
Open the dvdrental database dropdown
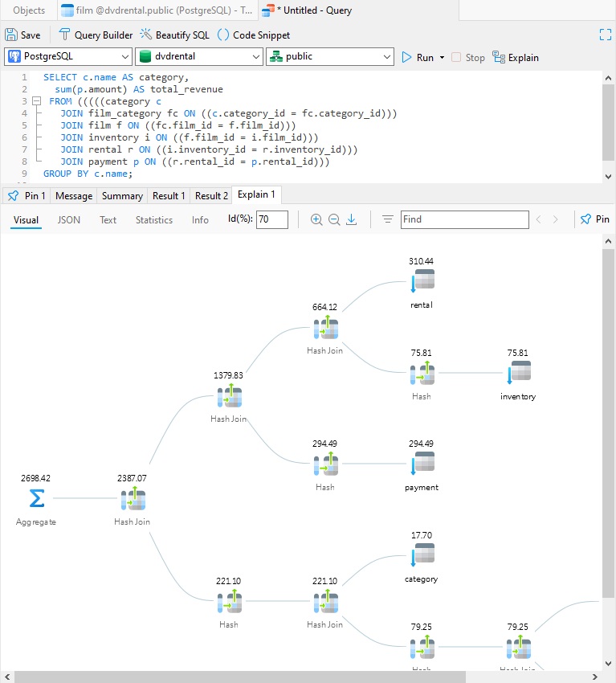click(x=199, y=56)
